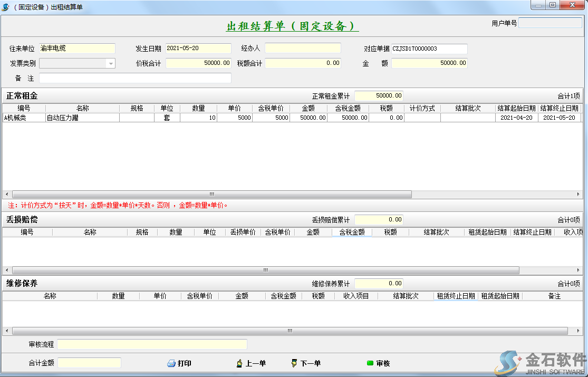Screen dimensions: 588x377
Task: Open the 发票类别 dropdown
Action: pos(110,63)
